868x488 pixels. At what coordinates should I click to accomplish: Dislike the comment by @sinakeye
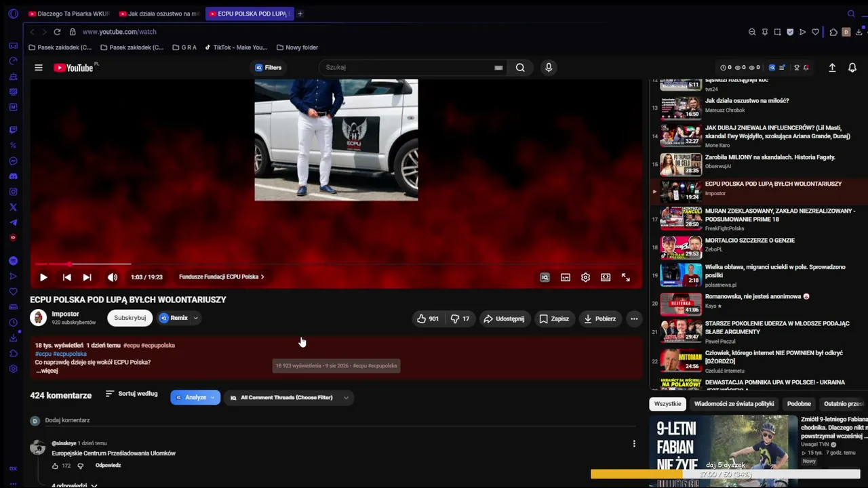coord(80,466)
